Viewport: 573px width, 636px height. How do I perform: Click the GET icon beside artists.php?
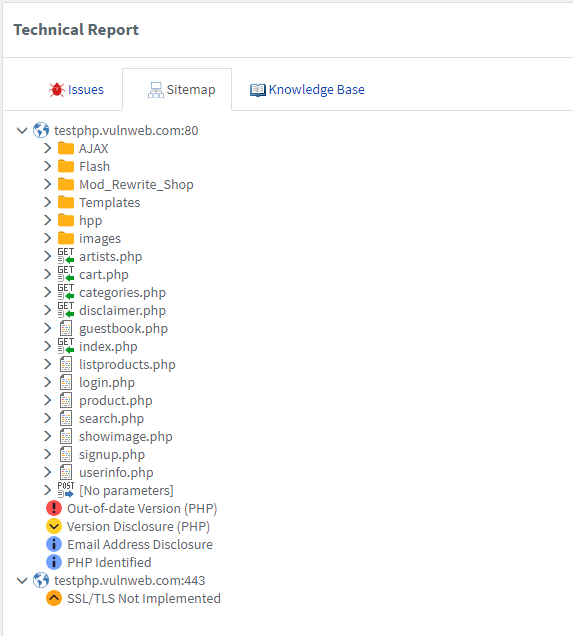pyautogui.click(x=66, y=256)
